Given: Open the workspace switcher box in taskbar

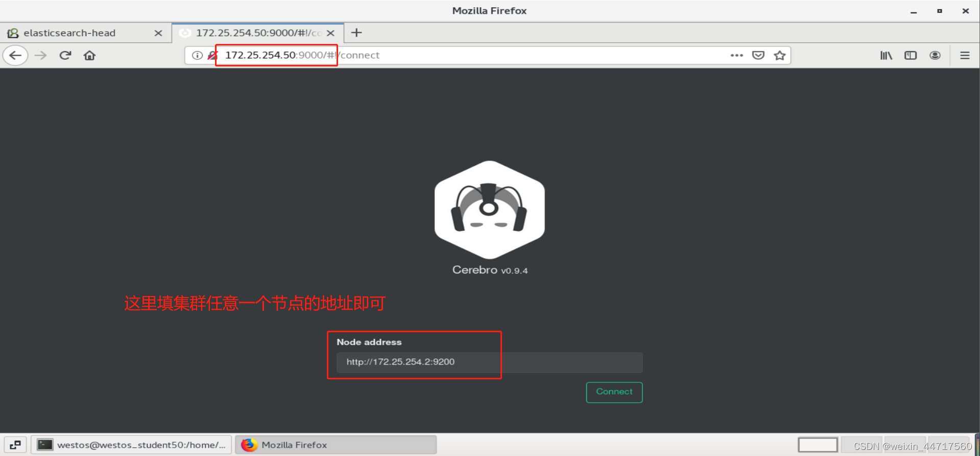Looking at the screenshot, I should pos(818,445).
